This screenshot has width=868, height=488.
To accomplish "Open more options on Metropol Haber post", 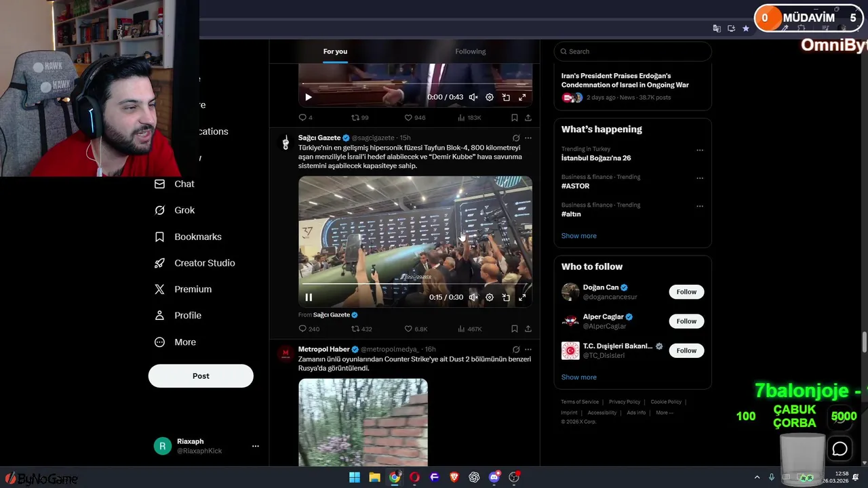I will click(528, 349).
